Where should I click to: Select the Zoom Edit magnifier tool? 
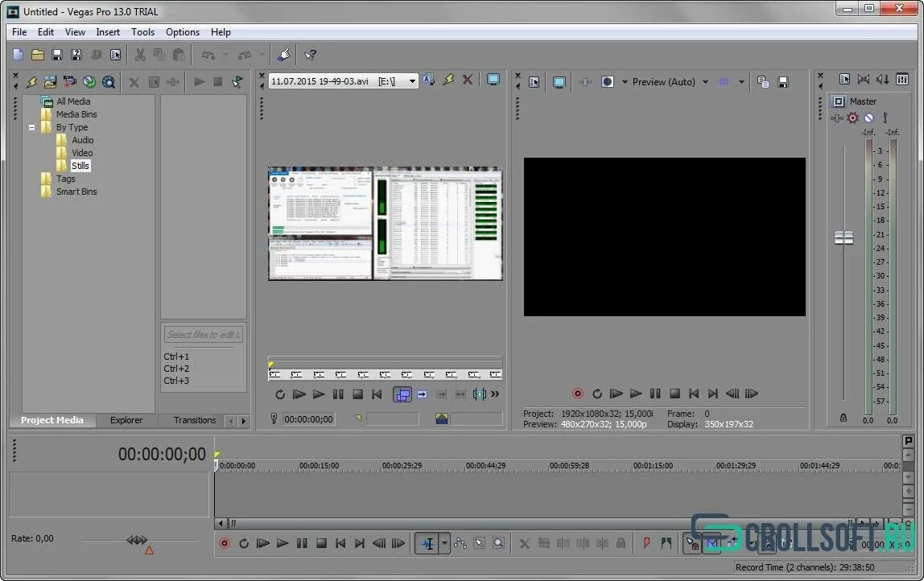point(499,543)
